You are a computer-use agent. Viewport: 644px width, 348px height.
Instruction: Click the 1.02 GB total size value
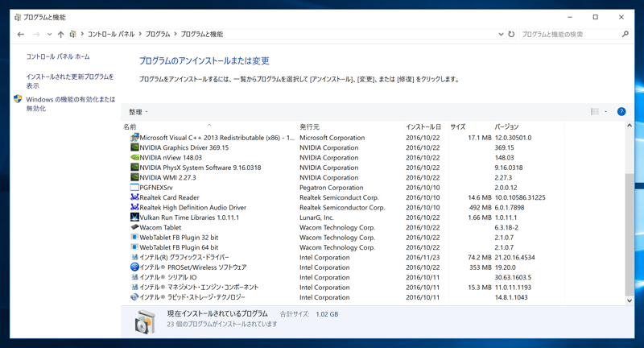327,314
